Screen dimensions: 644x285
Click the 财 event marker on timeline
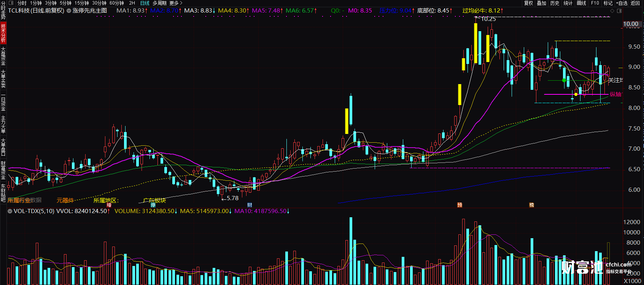pyautogui.click(x=250, y=205)
